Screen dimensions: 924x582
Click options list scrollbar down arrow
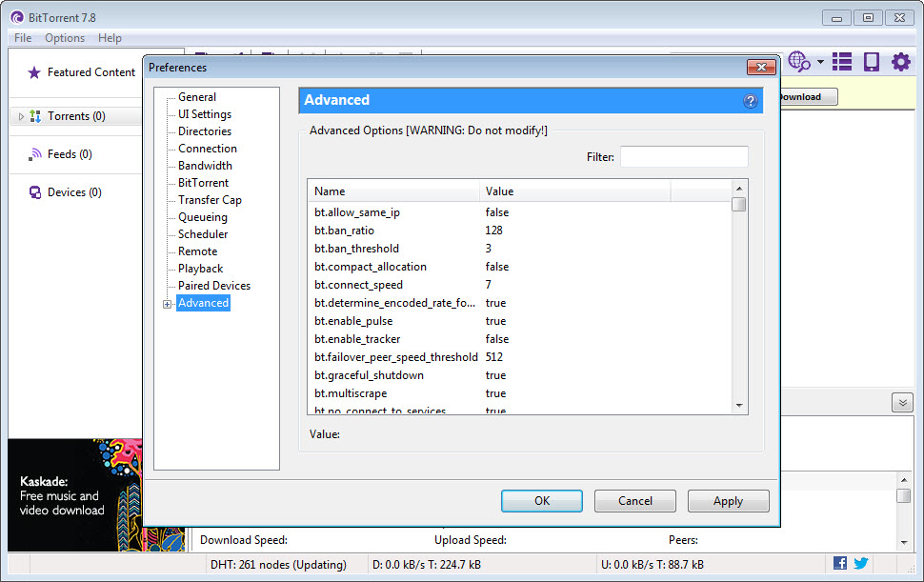[739, 405]
